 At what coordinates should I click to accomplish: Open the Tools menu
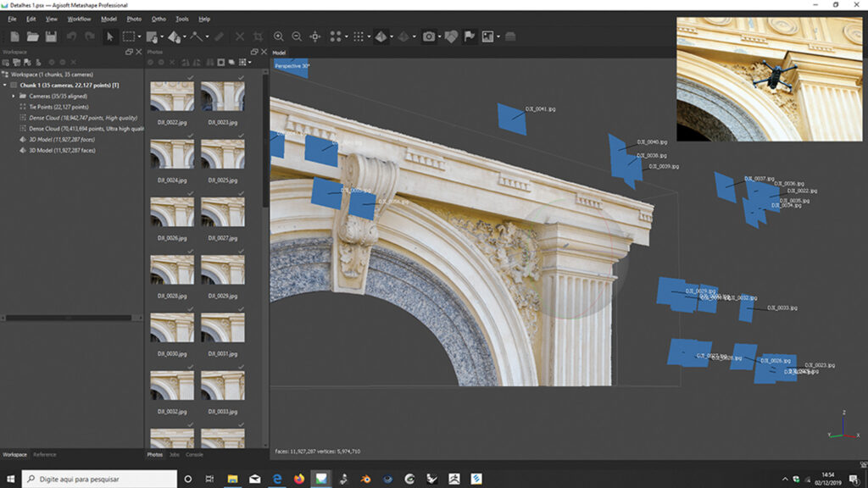click(x=182, y=19)
